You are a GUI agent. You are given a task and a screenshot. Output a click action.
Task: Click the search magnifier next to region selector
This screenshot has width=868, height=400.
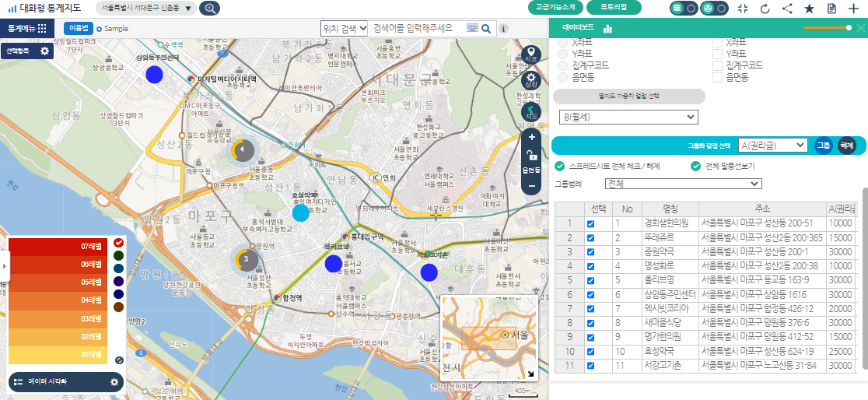209,9
